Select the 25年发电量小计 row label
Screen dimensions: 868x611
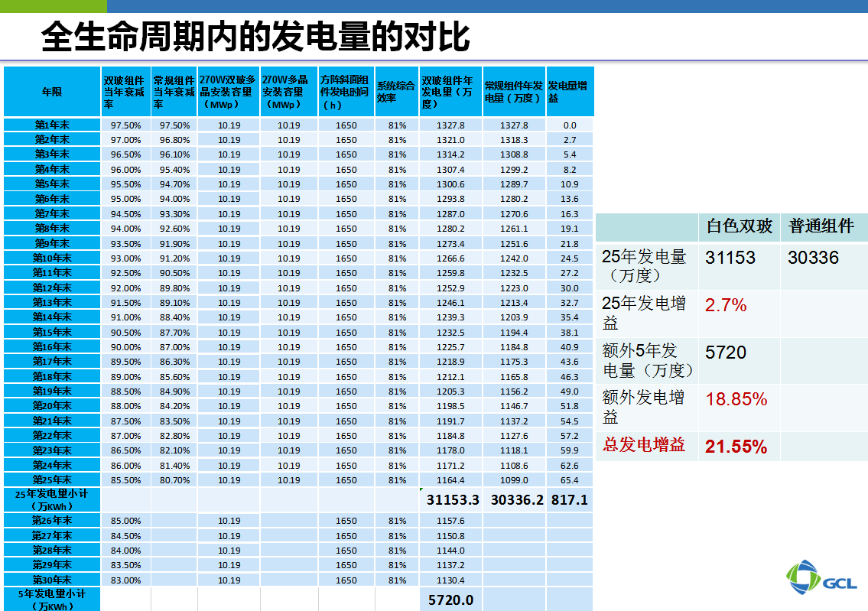pos(52,499)
